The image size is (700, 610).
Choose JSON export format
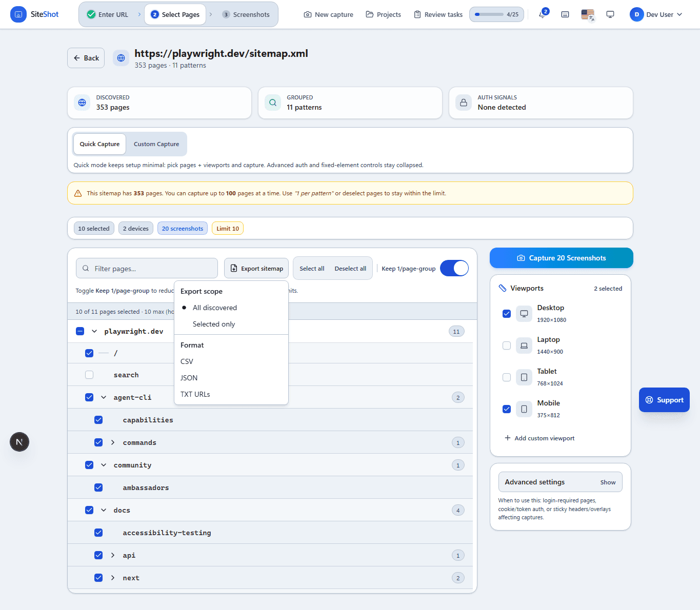point(231,378)
